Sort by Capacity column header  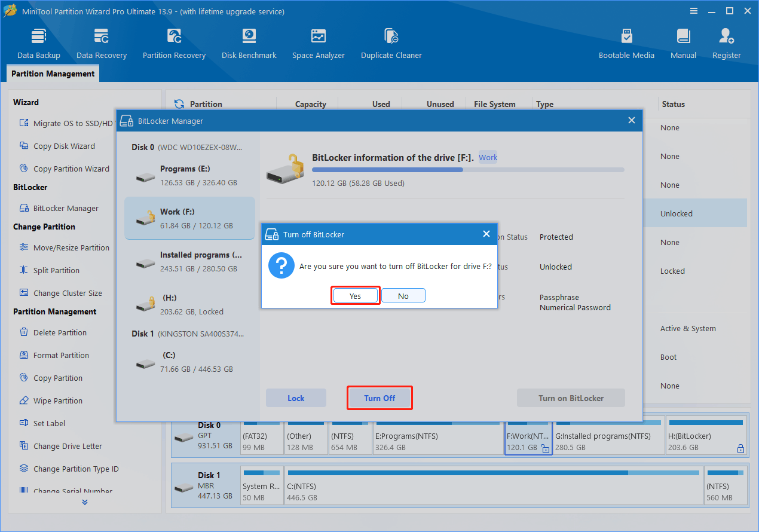coord(310,104)
